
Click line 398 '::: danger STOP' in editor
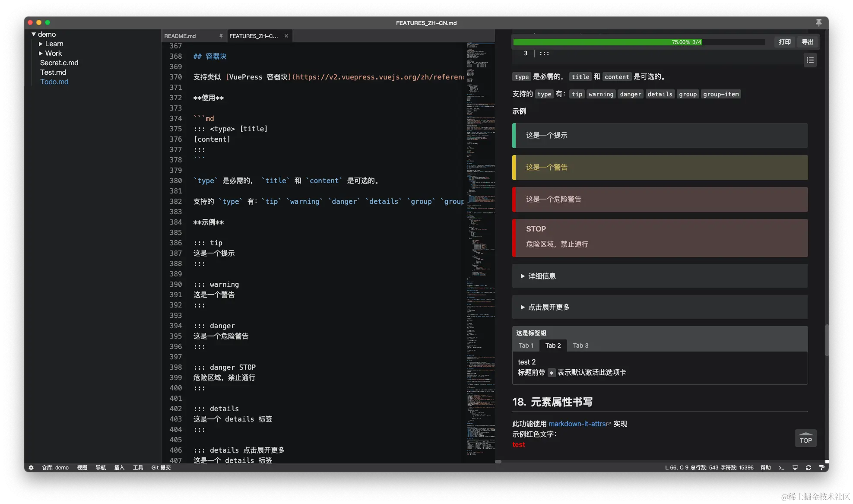(x=225, y=367)
